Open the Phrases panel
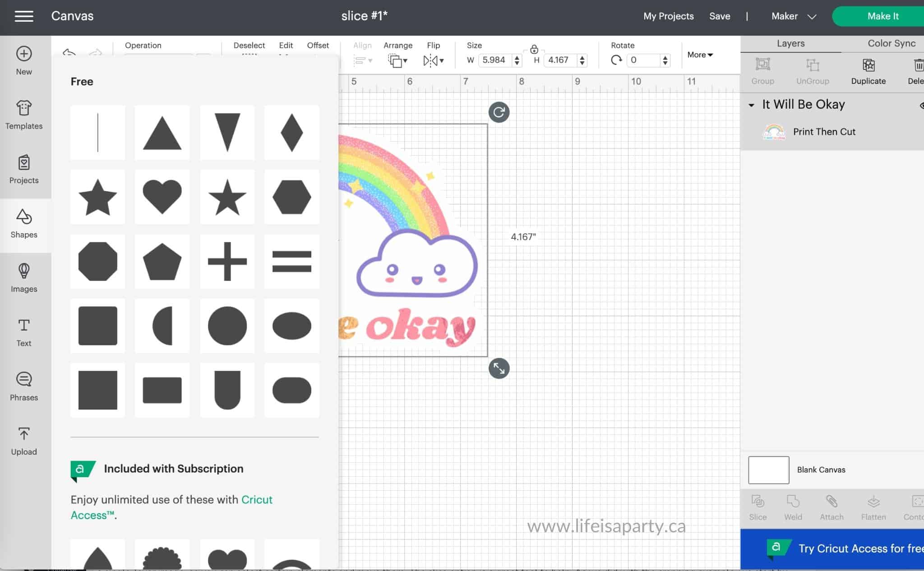The height and width of the screenshot is (571, 924). click(x=24, y=387)
